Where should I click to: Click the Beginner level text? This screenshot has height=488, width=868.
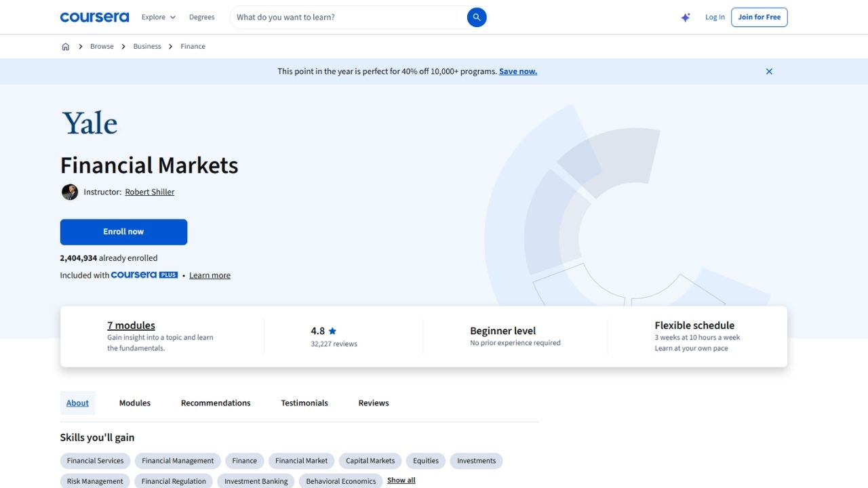point(503,331)
